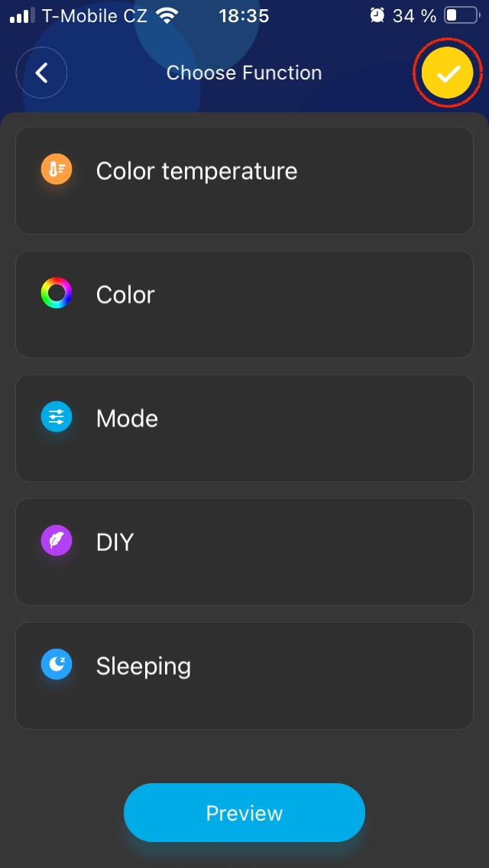Click the purple feather DIY icon
Viewport: 489px width, 868px height.
click(x=57, y=541)
